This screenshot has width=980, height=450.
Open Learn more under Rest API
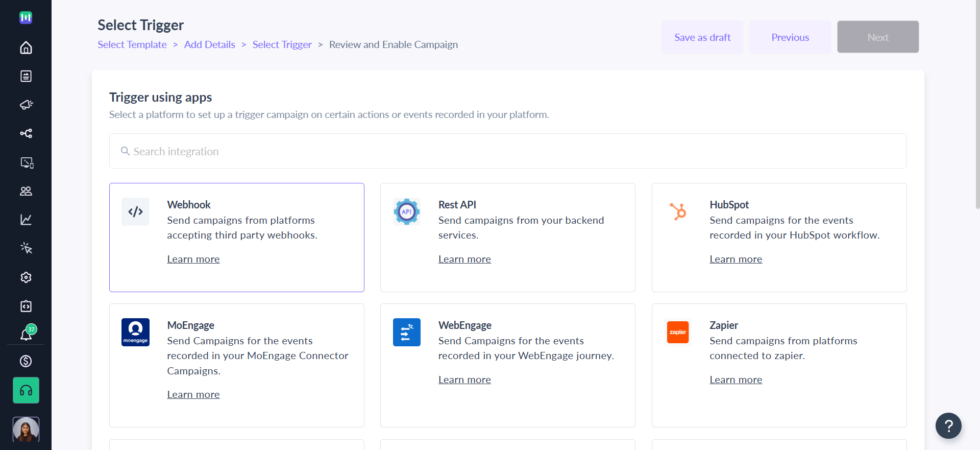464,259
